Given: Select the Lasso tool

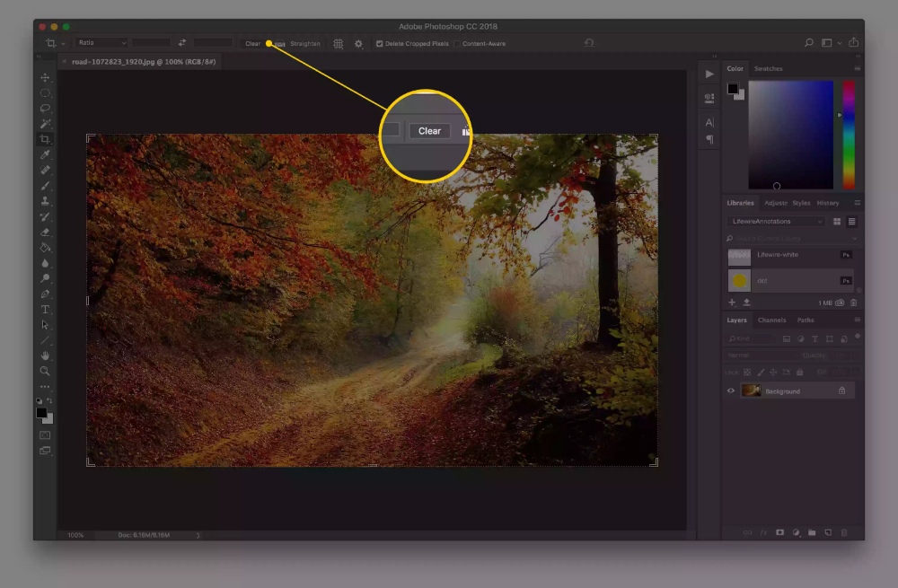Looking at the screenshot, I should pyautogui.click(x=45, y=109).
